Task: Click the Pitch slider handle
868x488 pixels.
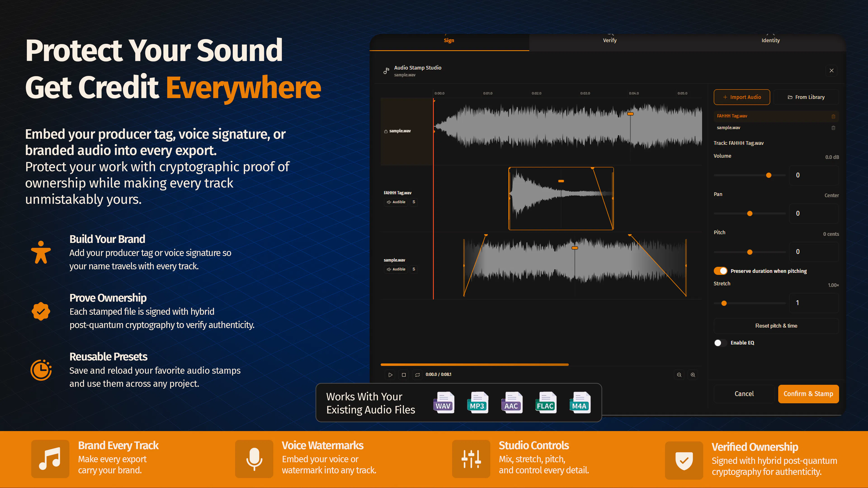Action: click(750, 252)
